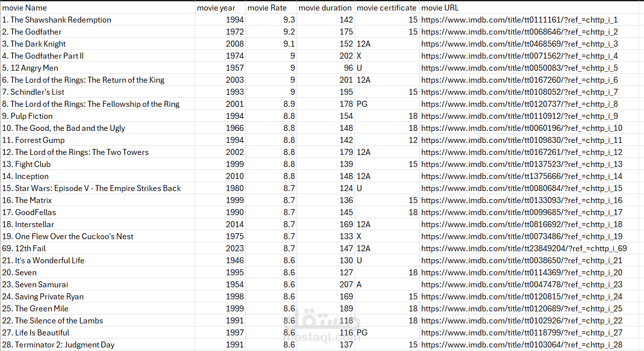Open the Interstellar URL with tt0816692
Viewport: 644px width, 351px height.
pos(522,224)
